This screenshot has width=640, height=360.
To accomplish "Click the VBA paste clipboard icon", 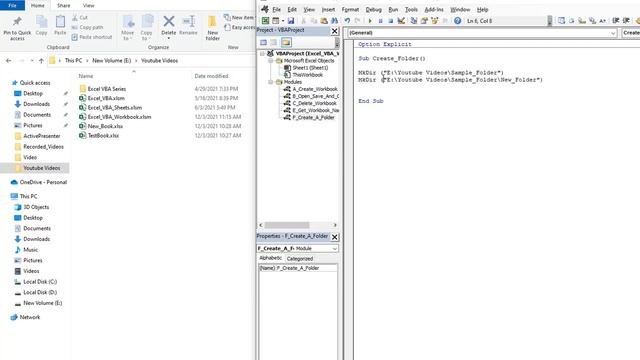I will tap(324, 21).
